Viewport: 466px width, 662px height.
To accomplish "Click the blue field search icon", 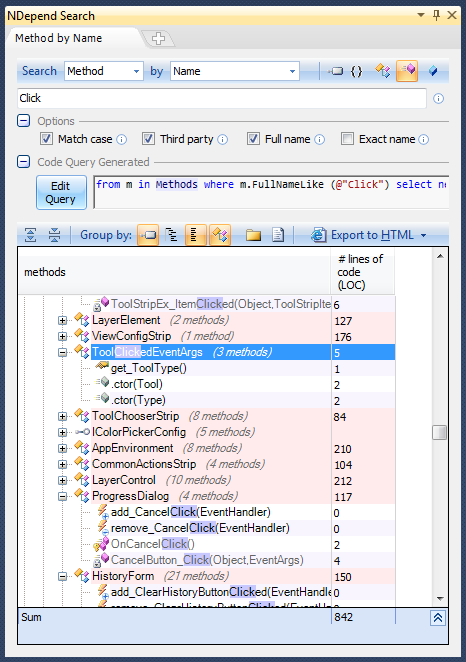I will click(433, 71).
